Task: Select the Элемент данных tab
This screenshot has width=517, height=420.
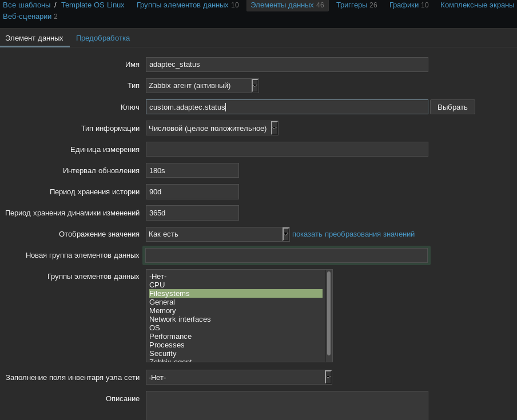Action: (34, 38)
